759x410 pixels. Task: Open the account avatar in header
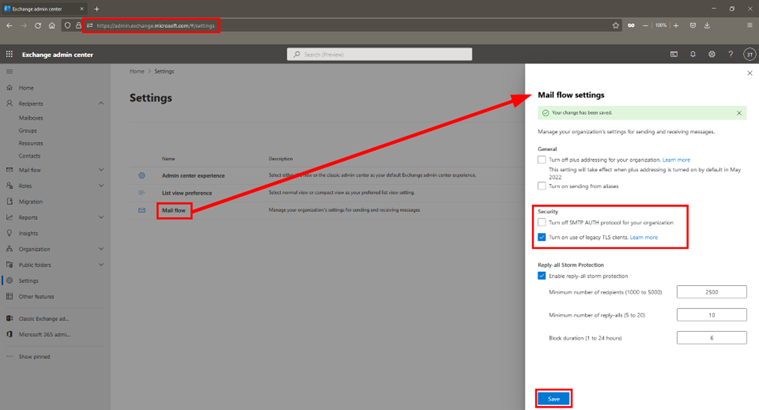(x=748, y=55)
